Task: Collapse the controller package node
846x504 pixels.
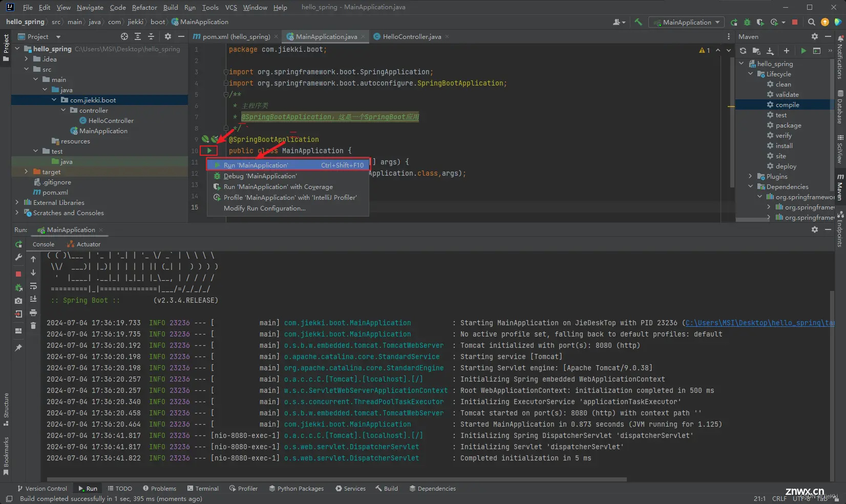Action: (63, 110)
